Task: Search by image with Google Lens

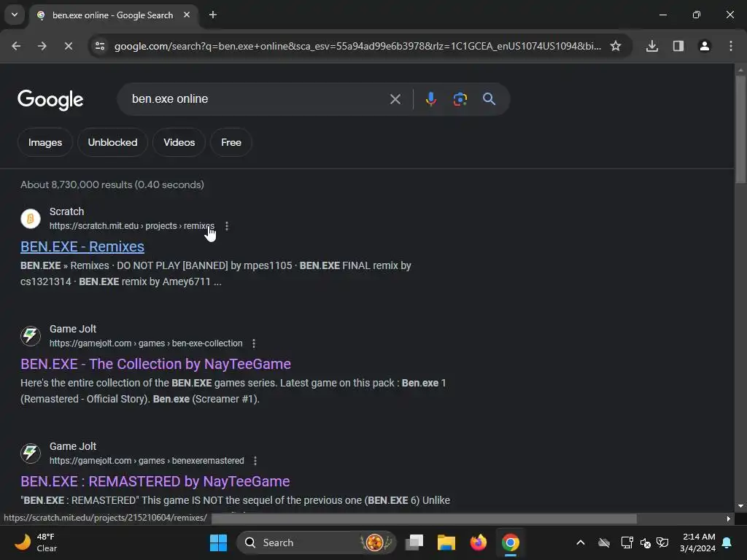Action: 460,99
